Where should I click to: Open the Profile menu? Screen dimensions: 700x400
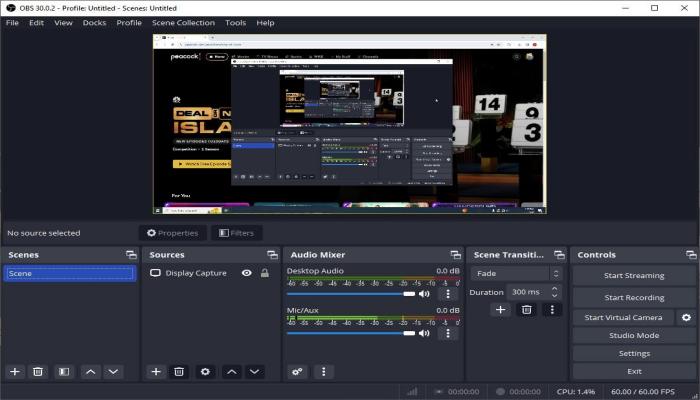click(129, 23)
